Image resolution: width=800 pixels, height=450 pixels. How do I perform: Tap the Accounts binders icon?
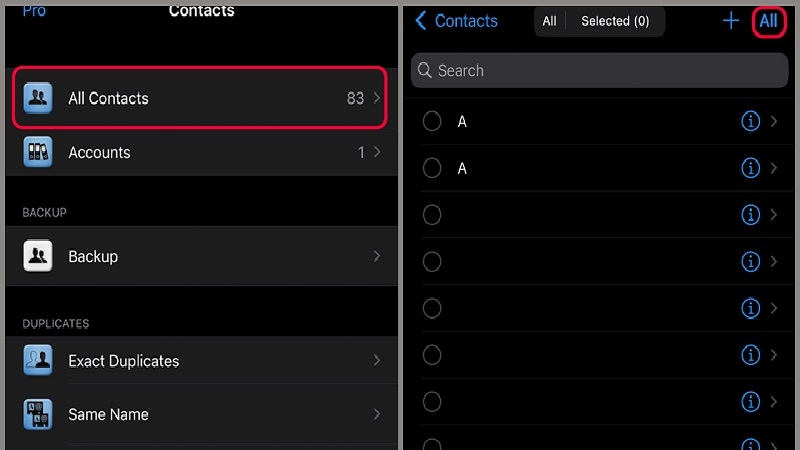pyautogui.click(x=38, y=152)
